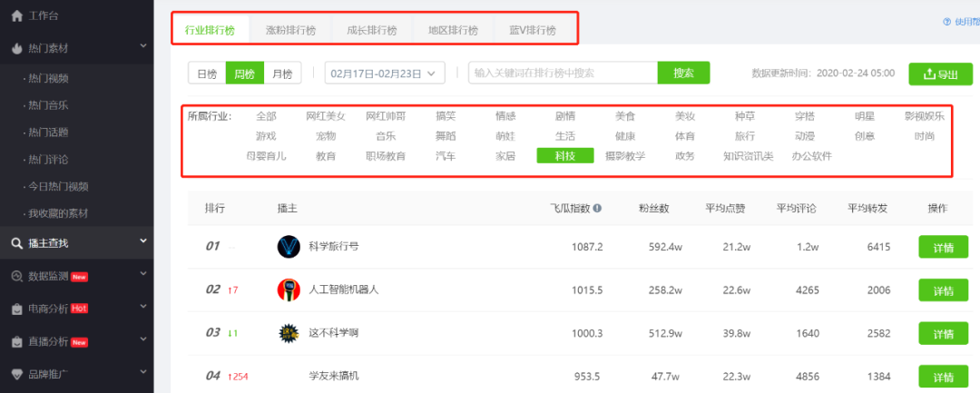Switch to 行业排行榜 tab
980x393 pixels.
[x=210, y=30]
